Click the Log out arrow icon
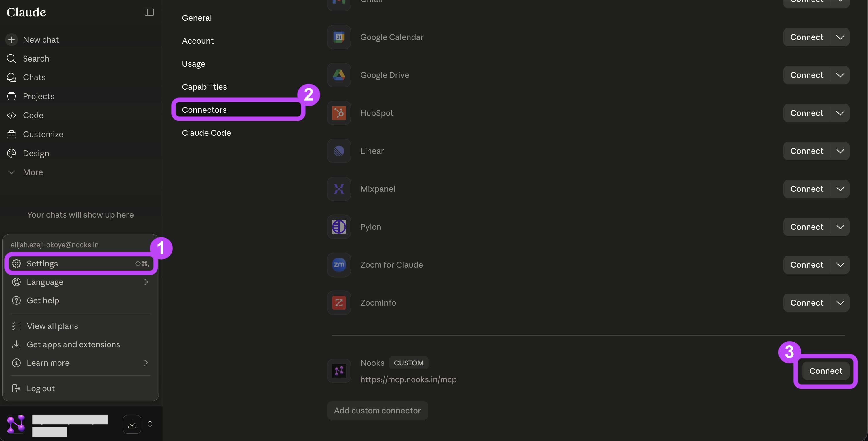Image resolution: width=868 pixels, height=441 pixels. click(x=16, y=388)
